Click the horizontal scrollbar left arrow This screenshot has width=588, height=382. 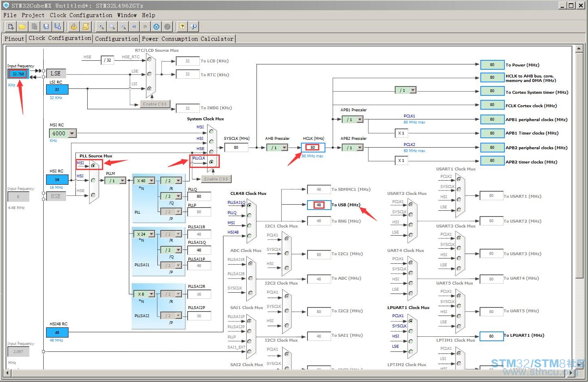(x=7, y=373)
